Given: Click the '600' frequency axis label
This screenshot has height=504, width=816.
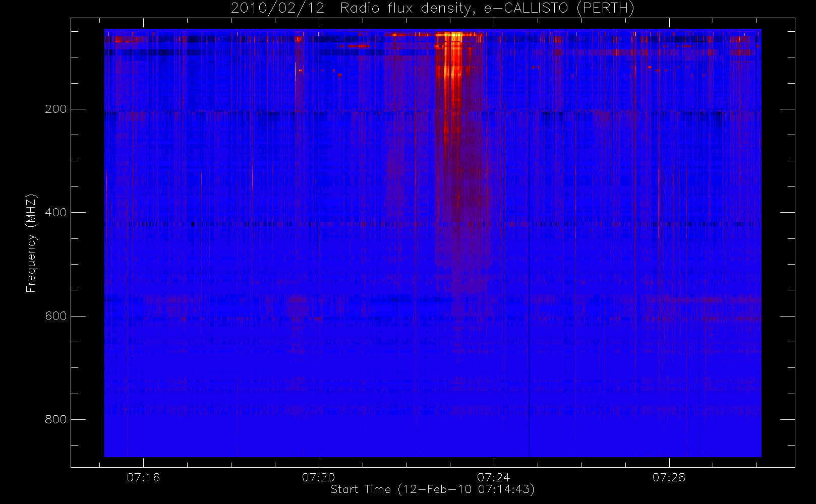Looking at the screenshot, I should (x=56, y=316).
